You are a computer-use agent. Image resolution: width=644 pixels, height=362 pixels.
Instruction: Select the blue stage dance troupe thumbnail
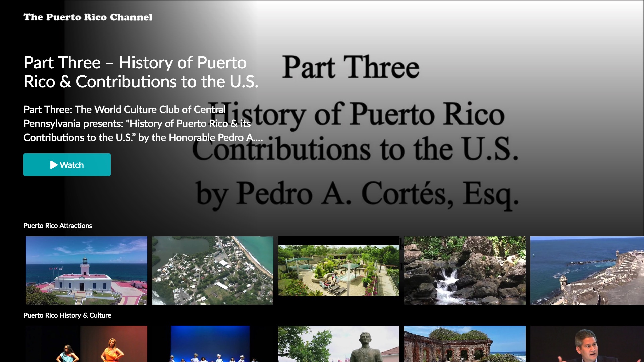213,344
